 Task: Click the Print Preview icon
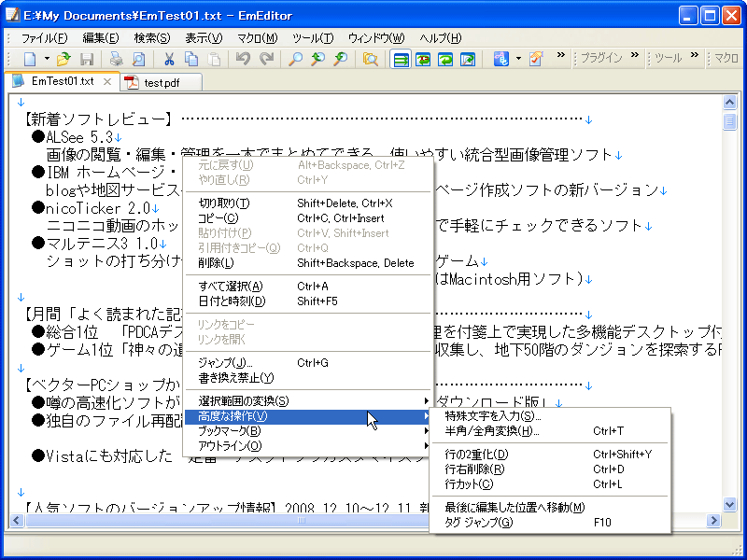click(x=138, y=59)
